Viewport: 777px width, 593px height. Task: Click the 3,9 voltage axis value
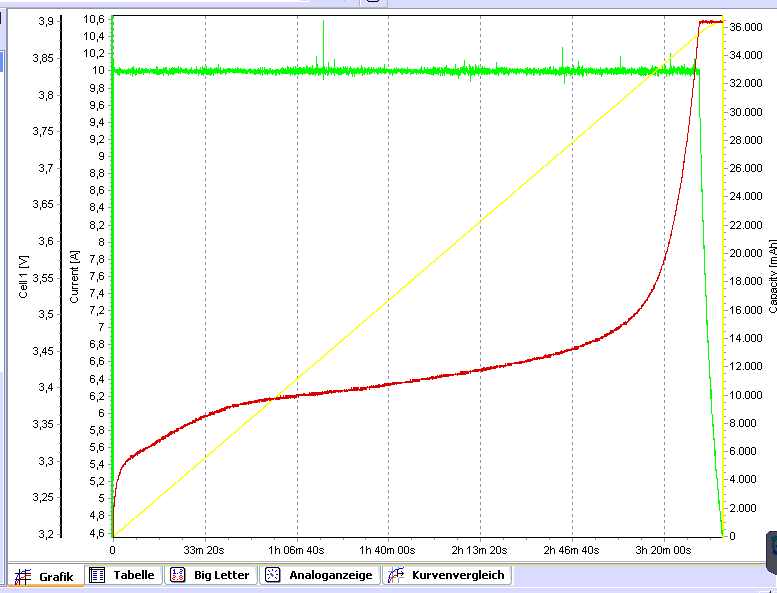[43, 21]
